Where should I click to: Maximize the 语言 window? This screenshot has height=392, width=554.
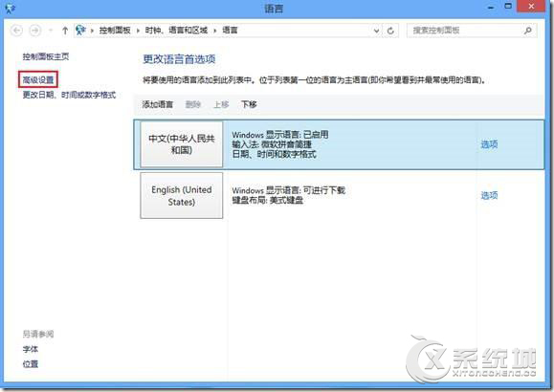[x=508, y=7]
